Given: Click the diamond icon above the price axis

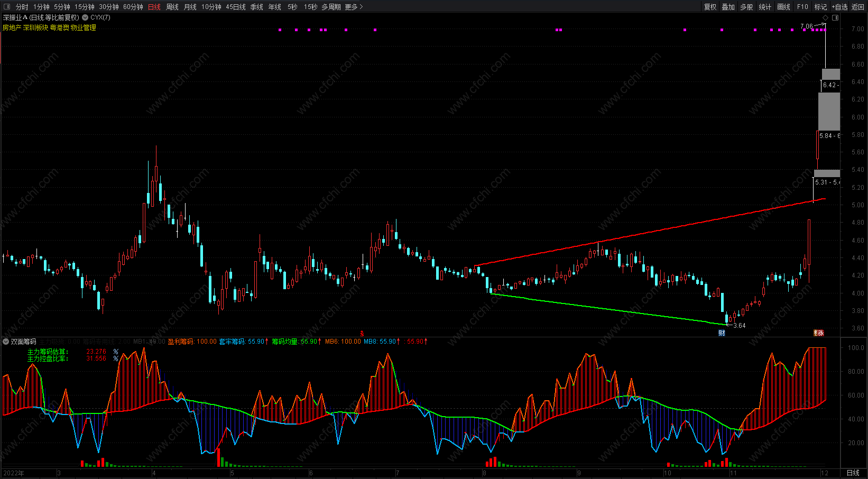Looking at the screenshot, I should coord(826,17).
